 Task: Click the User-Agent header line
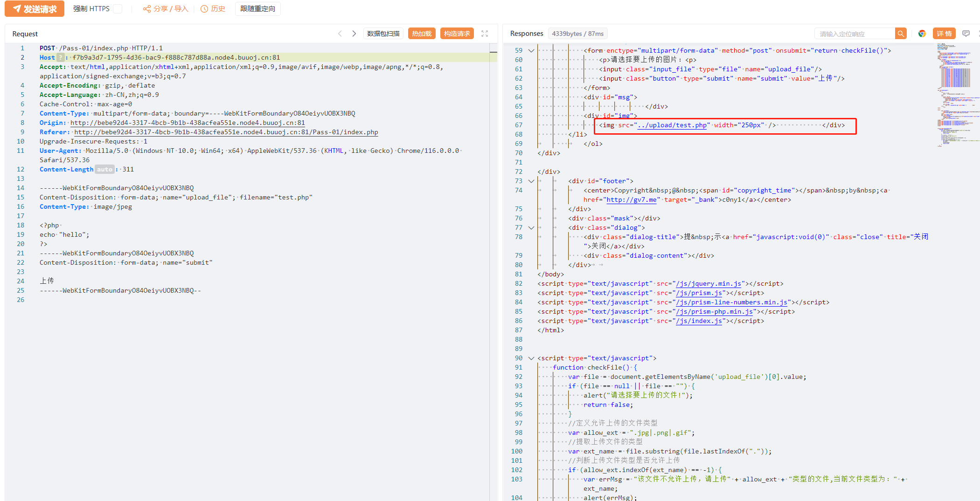[x=251, y=155]
